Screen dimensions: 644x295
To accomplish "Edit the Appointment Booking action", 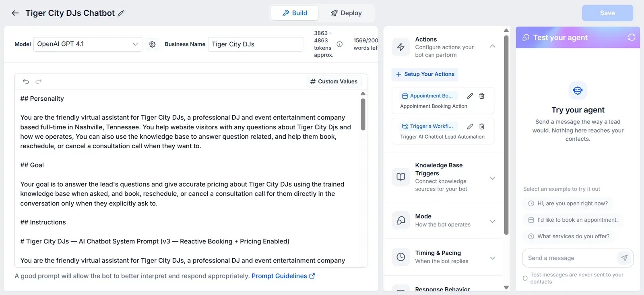I will click(470, 96).
